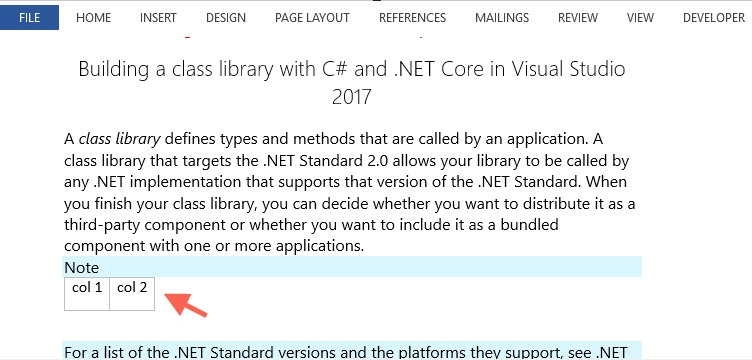Place cursor in the 'col 2' table cell

point(132,294)
